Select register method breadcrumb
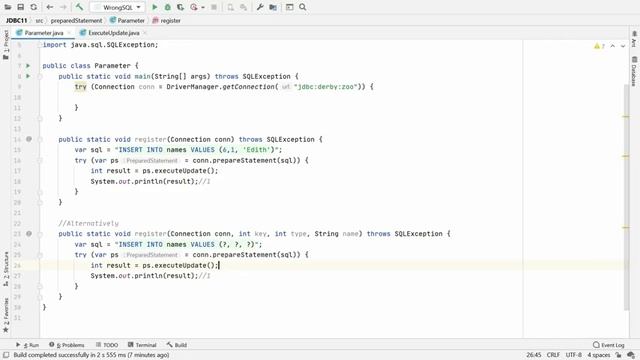The width and height of the screenshot is (640, 360). click(167, 20)
